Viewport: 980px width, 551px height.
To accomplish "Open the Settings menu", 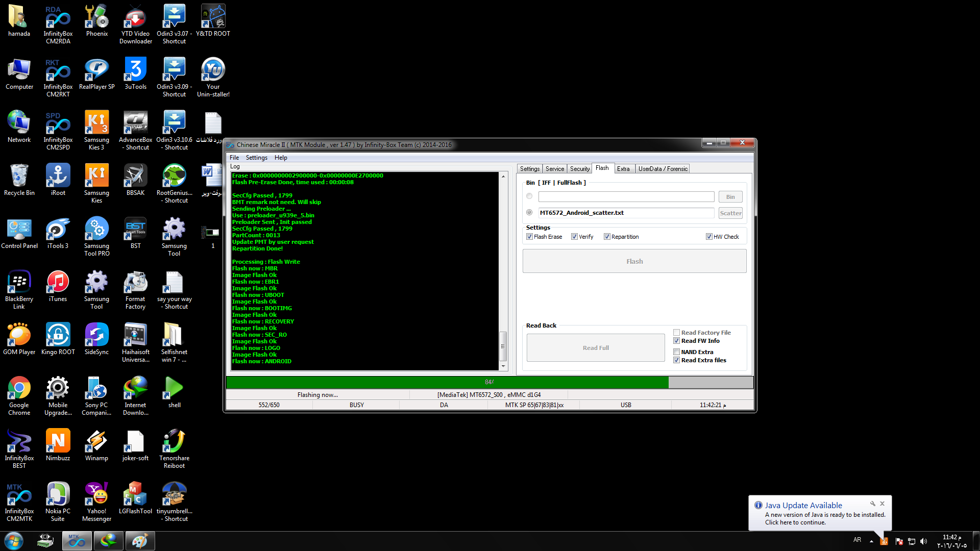I will [256, 158].
